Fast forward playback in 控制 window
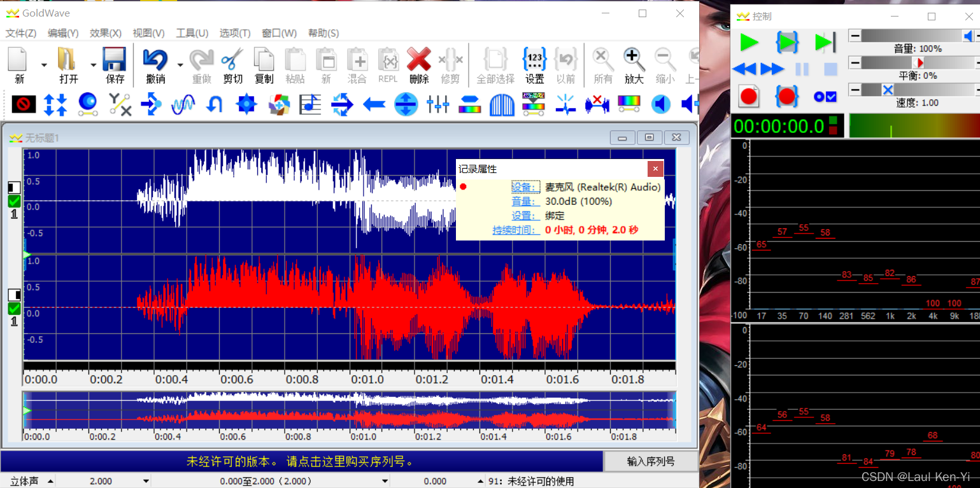The height and width of the screenshot is (488, 980). (x=772, y=69)
